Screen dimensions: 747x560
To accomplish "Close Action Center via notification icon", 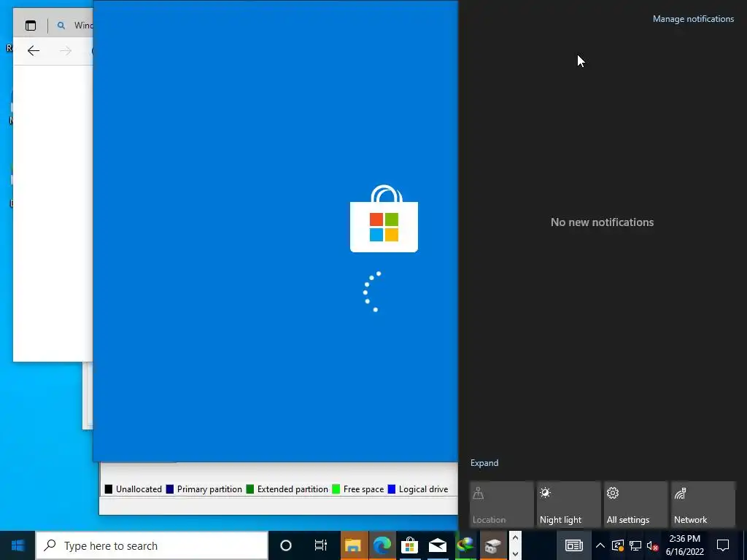I will pos(723,545).
